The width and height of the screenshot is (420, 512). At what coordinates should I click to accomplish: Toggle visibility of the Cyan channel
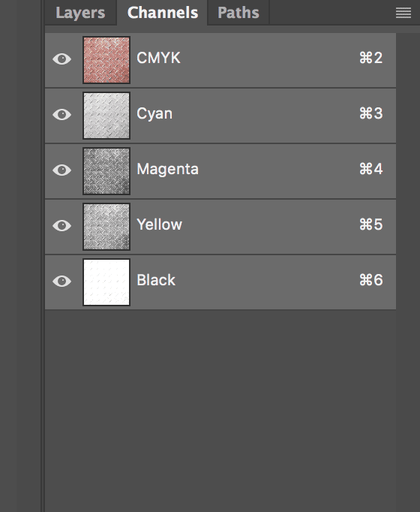pyautogui.click(x=62, y=115)
